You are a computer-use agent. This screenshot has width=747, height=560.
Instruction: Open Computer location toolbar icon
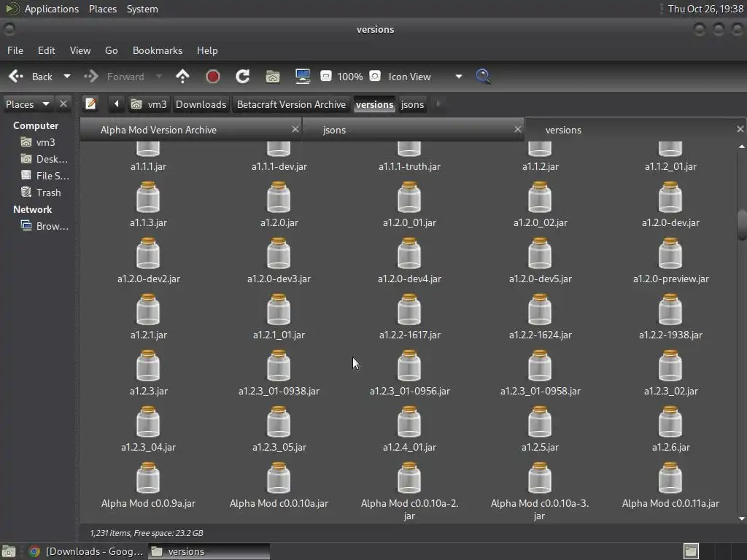(303, 77)
